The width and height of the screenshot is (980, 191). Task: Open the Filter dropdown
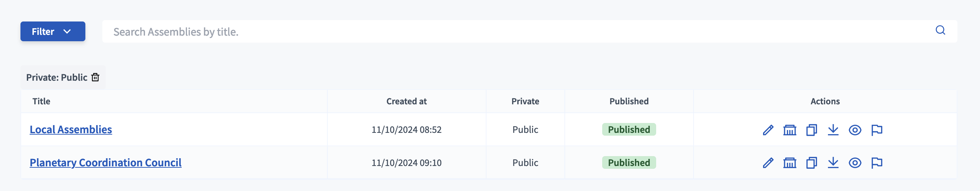pyautogui.click(x=53, y=31)
